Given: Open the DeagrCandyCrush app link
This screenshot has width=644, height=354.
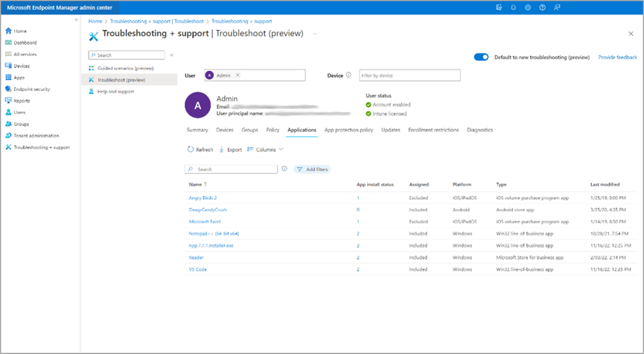Looking at the screenshot, I should coord(208,210).
